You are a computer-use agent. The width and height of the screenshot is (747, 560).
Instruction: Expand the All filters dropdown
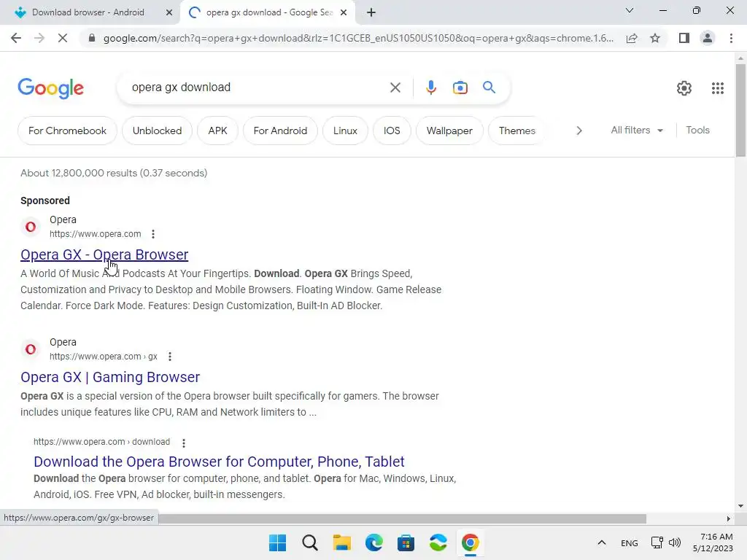tap(637, 130)
